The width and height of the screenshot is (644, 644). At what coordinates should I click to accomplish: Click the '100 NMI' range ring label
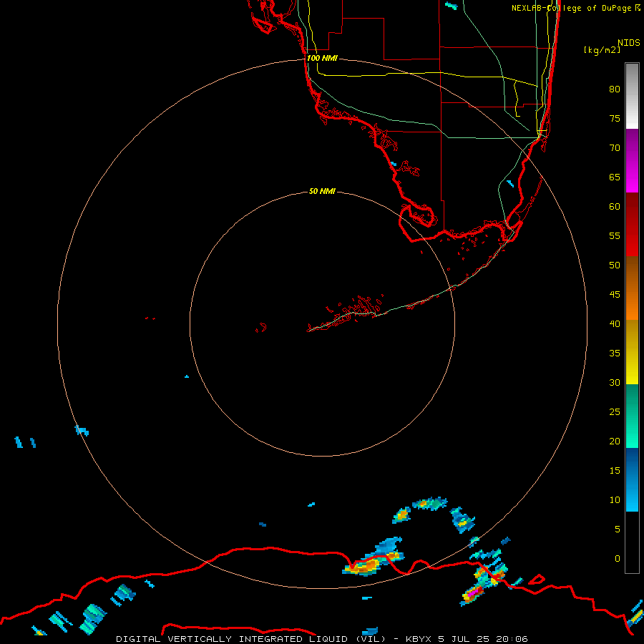pos(322,58)
